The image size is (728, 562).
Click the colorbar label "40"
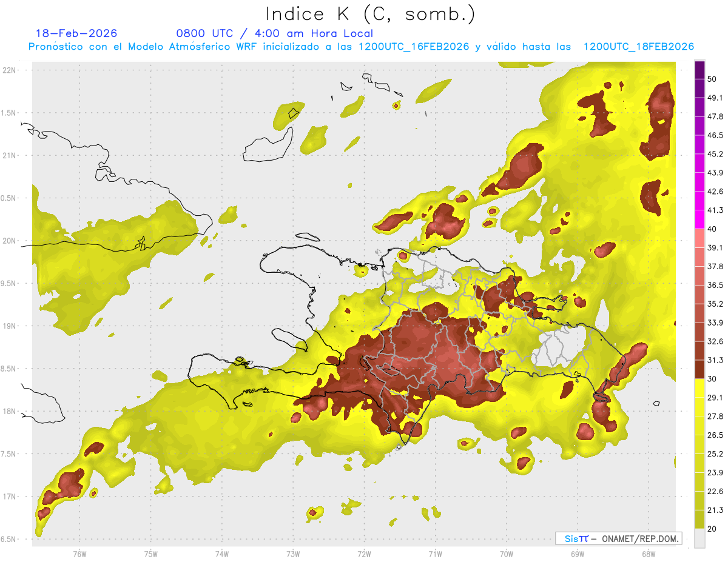[x=712, y=229]
